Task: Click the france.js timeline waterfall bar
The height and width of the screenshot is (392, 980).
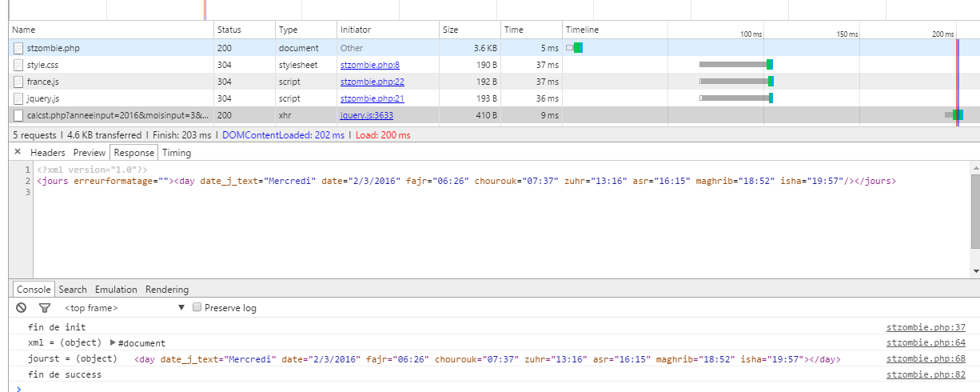Action: click(736, 82)
